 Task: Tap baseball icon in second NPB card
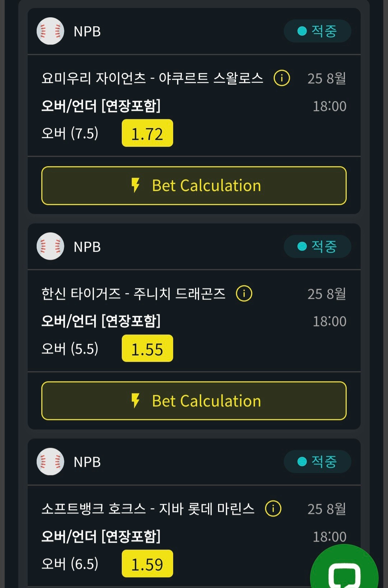click(x=50, y=246)
